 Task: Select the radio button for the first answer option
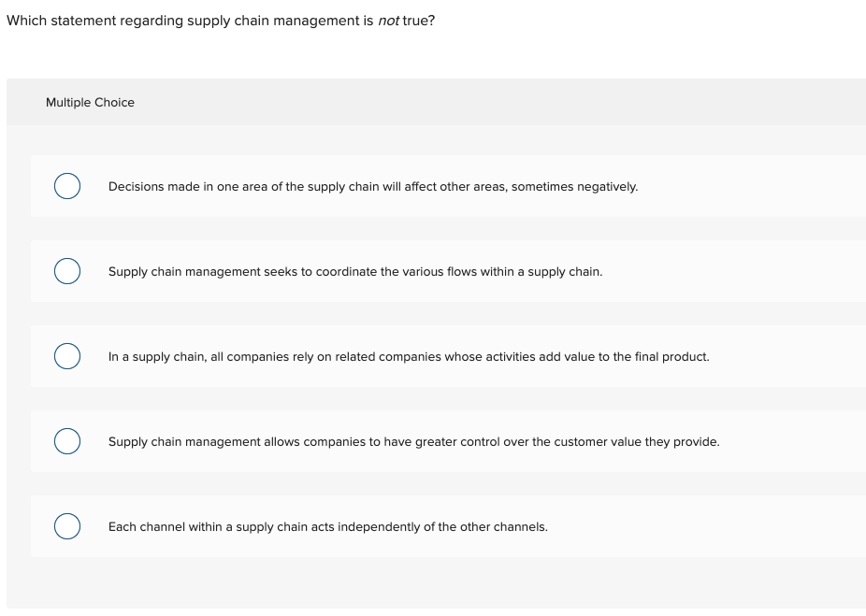click(x=66, y=186)
